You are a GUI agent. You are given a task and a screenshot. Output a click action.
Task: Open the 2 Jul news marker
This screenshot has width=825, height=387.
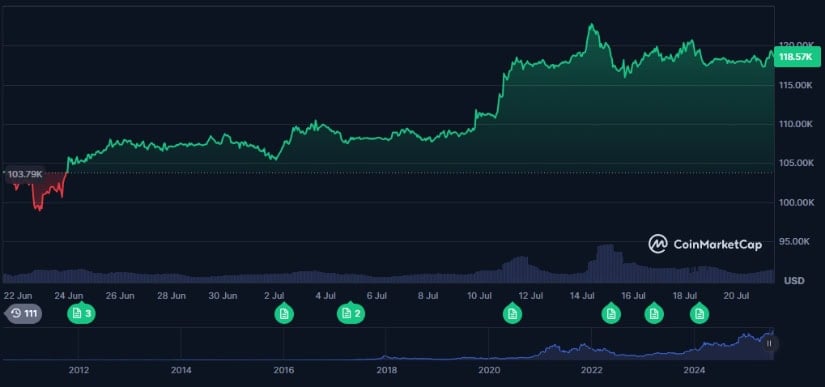point(284,314)
